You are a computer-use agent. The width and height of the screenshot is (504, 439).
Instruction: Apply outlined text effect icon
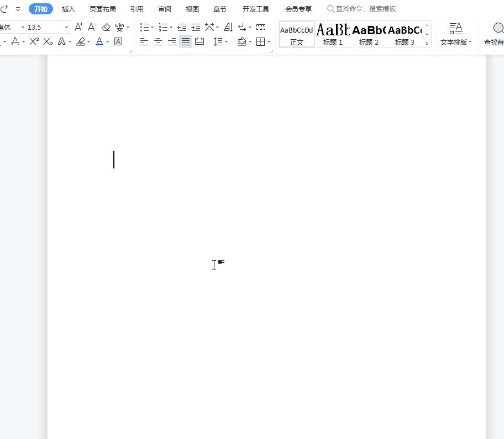coord(62,41)
